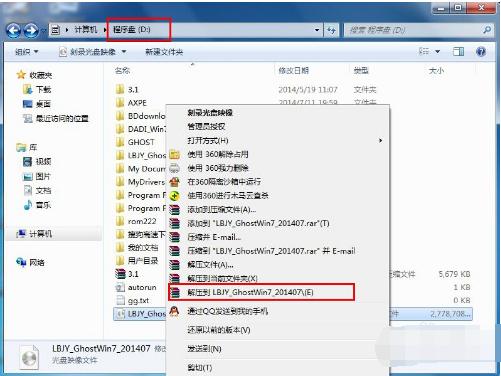Select the DADI_Win7 folder
The width and height of the screenshot is (501, 376).
tap(141, 129)
